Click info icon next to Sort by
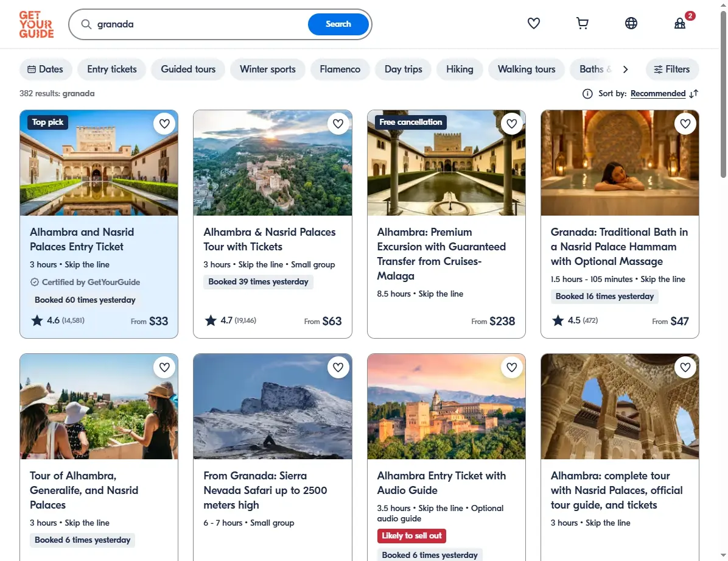This screenshot has height=561, width=728. 587,94
